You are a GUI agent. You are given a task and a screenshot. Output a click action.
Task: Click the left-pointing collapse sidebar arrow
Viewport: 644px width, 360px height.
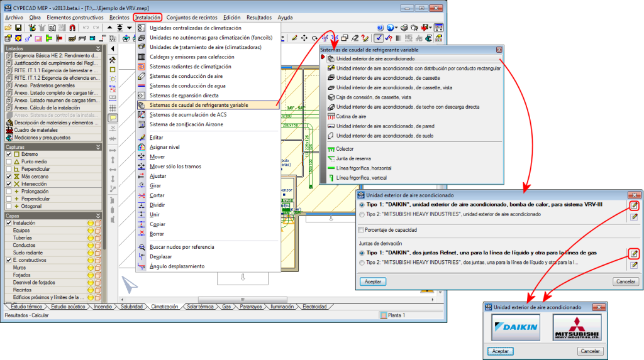coord(113,48)
